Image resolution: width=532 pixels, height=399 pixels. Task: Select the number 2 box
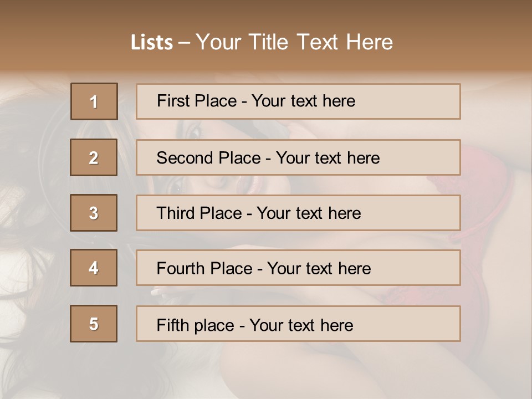tap(94, 157)
